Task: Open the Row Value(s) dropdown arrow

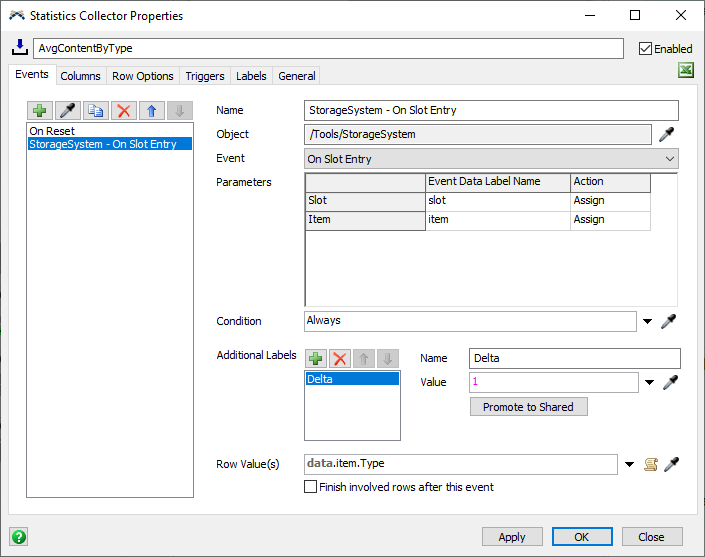Action: (630, 464)
